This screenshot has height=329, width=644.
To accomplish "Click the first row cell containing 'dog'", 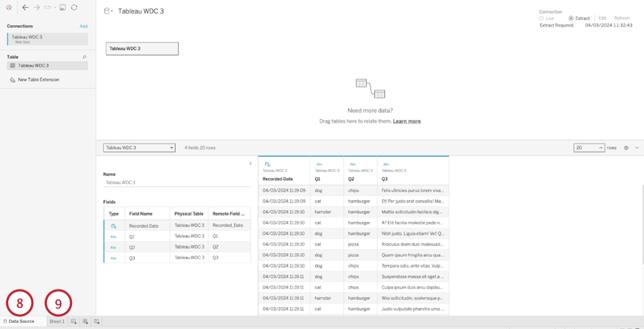I will pyautogui.click(x=327, y=190).
